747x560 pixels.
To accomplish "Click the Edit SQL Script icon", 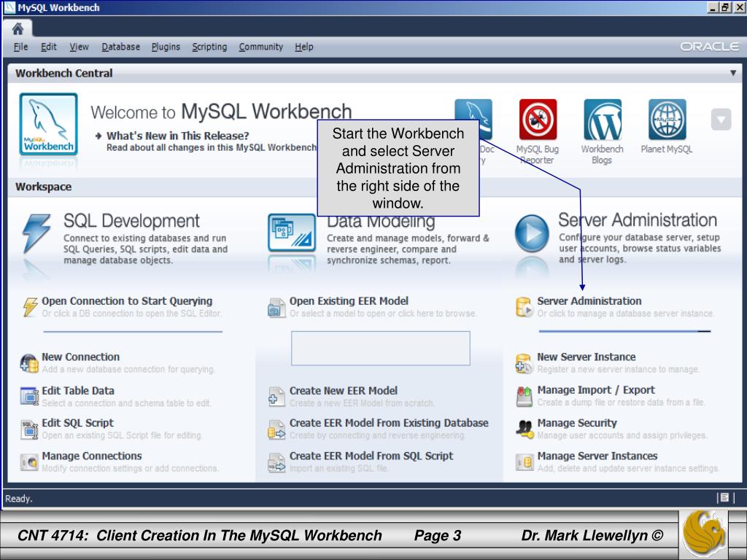I will (29, 429).
